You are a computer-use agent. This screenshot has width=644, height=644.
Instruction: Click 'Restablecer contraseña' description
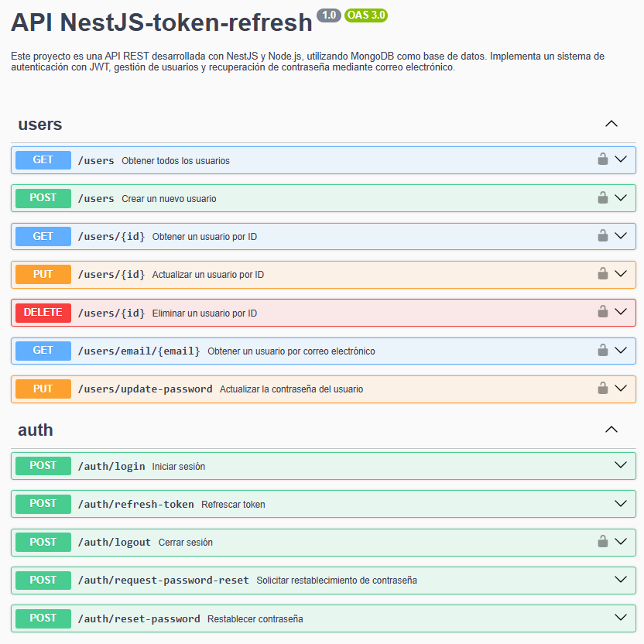[x=255, y=619]
